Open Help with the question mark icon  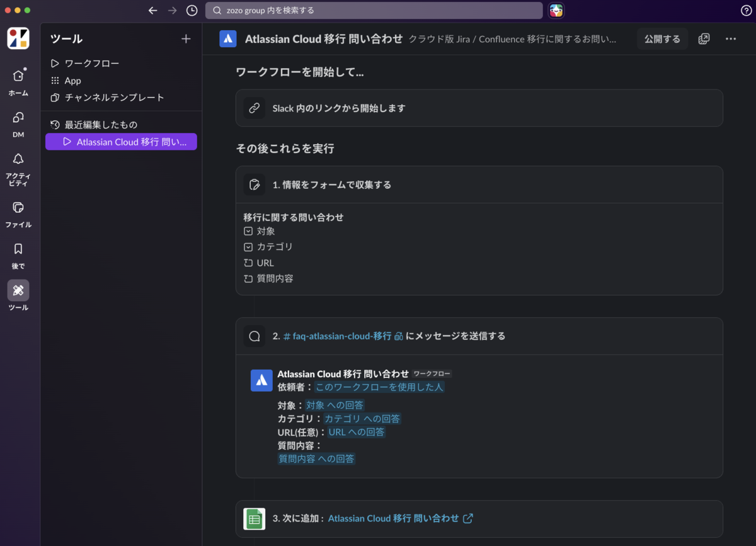pyautogui.click(x=746, y=11)
